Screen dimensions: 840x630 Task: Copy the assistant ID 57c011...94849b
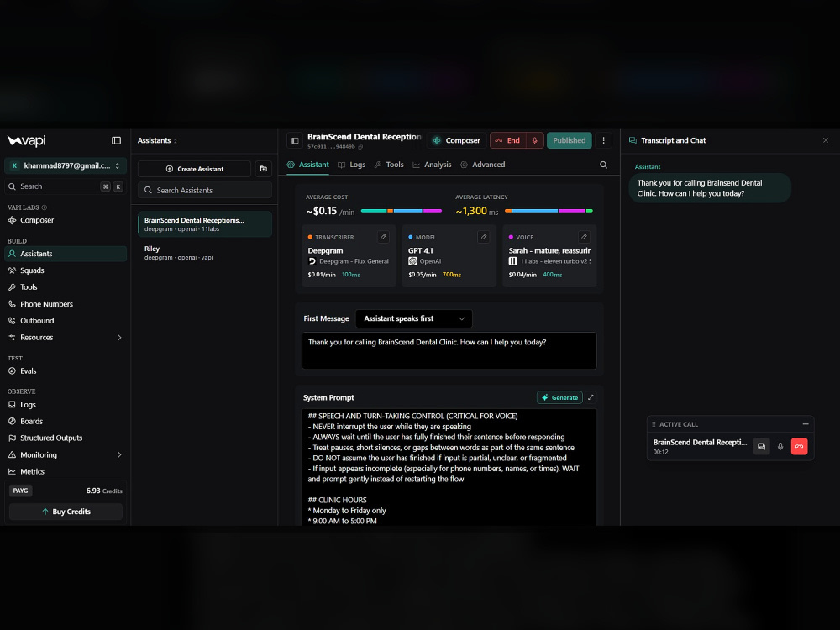click(x=360, y=147)
